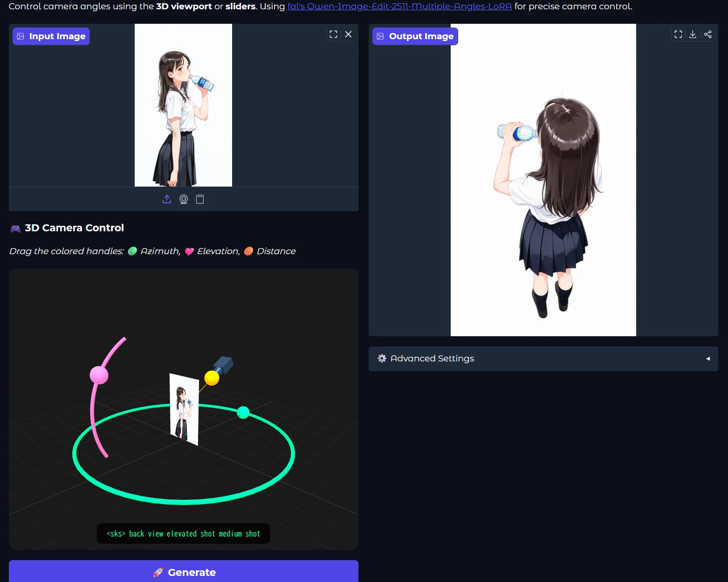728x582 pixels.
Task: Share the output image
Action: click(x=708, y=35)
